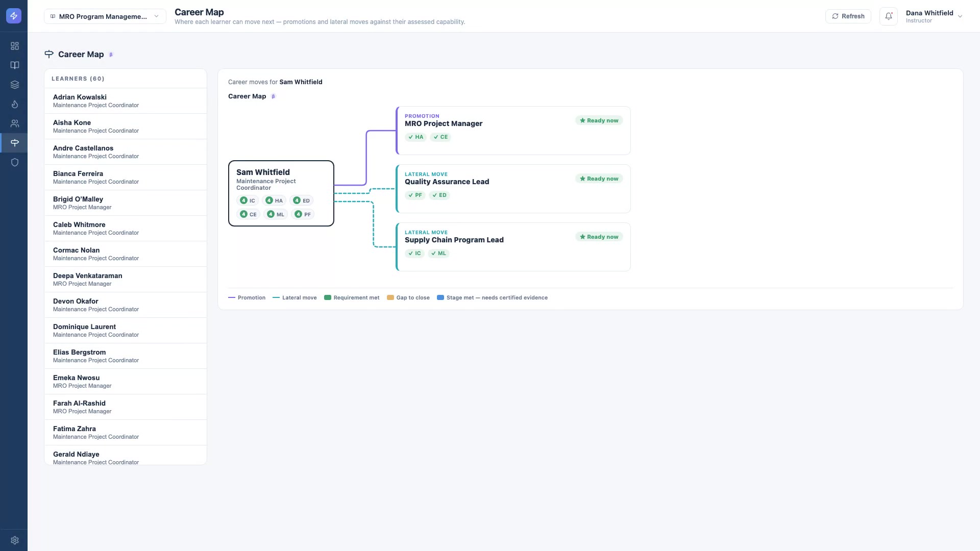This screenshot has width=980, height=551.
Task: Click the beta badge in the career moves panel
Action: click(x=273, y=96)
